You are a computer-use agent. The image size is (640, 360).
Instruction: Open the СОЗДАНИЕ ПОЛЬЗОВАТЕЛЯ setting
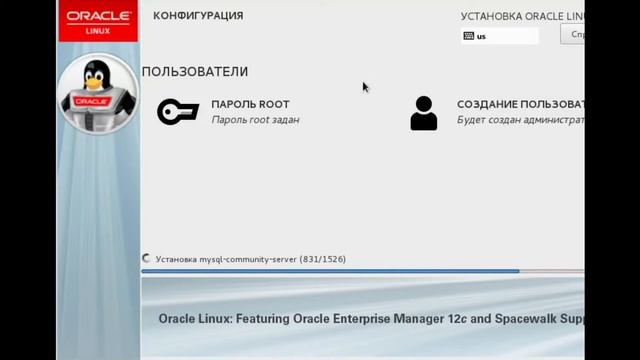pos(520,104)
